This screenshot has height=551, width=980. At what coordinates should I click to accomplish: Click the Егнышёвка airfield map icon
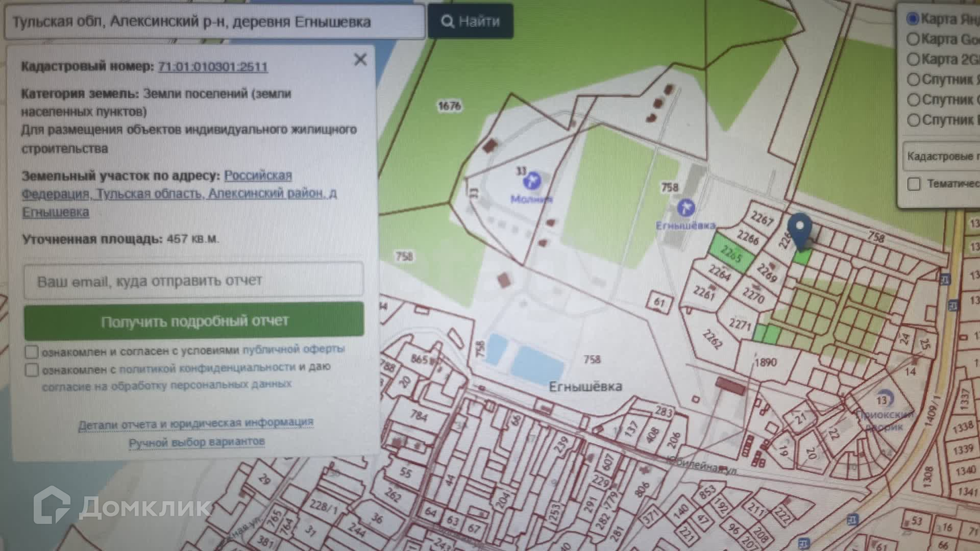click(685, 208)
